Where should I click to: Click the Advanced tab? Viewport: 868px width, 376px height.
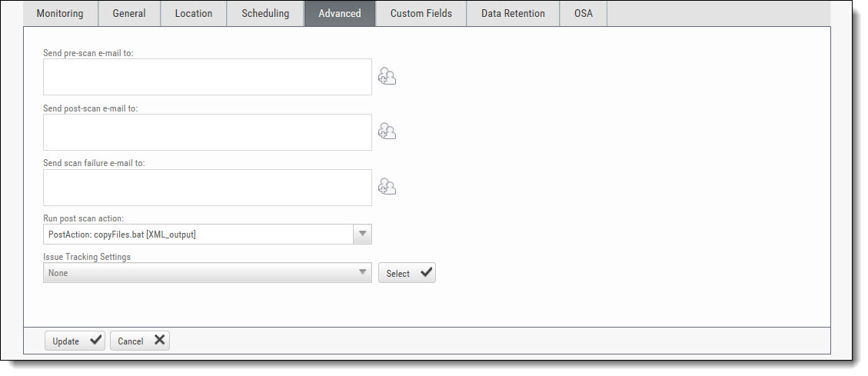click(340, 13)
